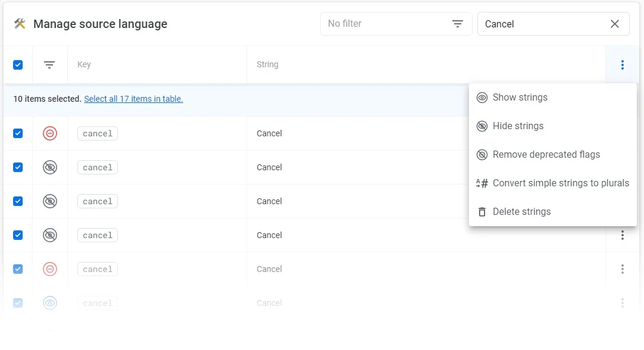Viewport: 644px width, 350px height.
Task: Open the fourth row three-dot menu
Action: (622, 235)
